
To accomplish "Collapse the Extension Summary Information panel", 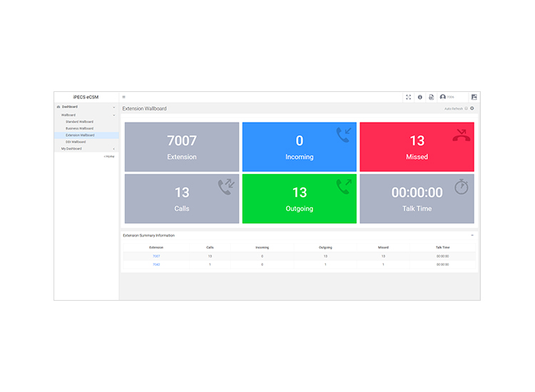I will 472,235.
